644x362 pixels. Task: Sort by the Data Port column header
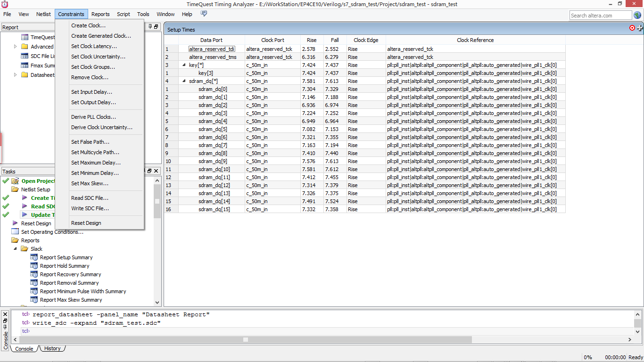click(x=211, y=40)
